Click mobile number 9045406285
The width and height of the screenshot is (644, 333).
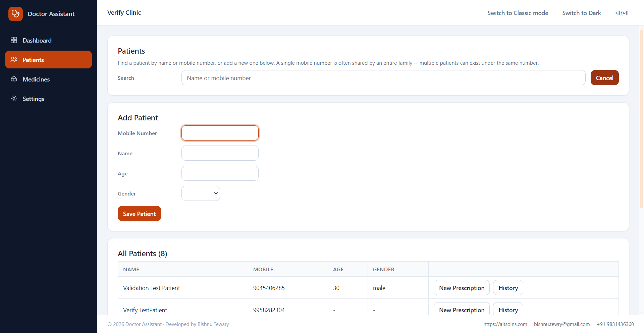[269, 288]
